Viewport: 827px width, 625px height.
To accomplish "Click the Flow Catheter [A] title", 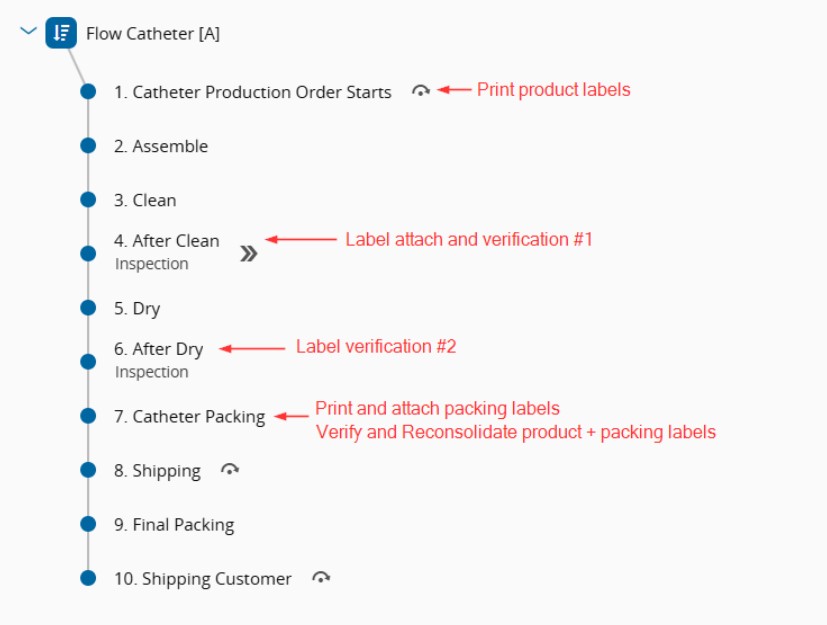I will pyautogui.click(x=153, y=33).
